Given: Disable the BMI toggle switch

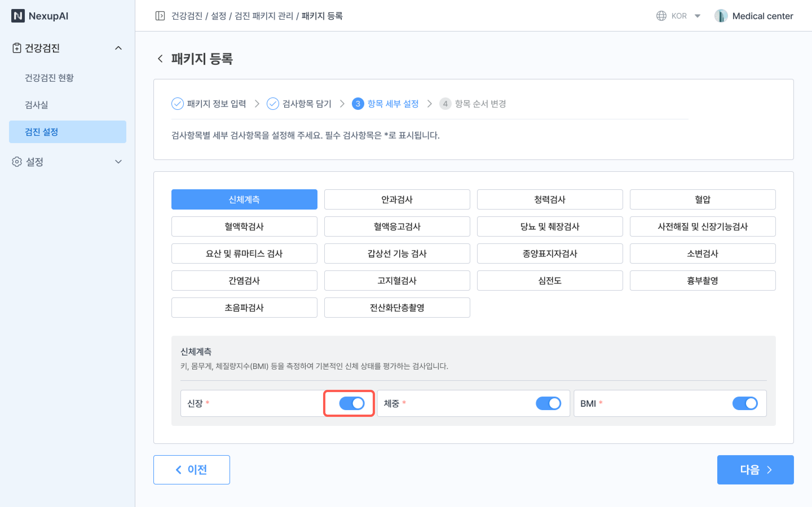Looking at the screenshot, I should (x=745, y=403).
